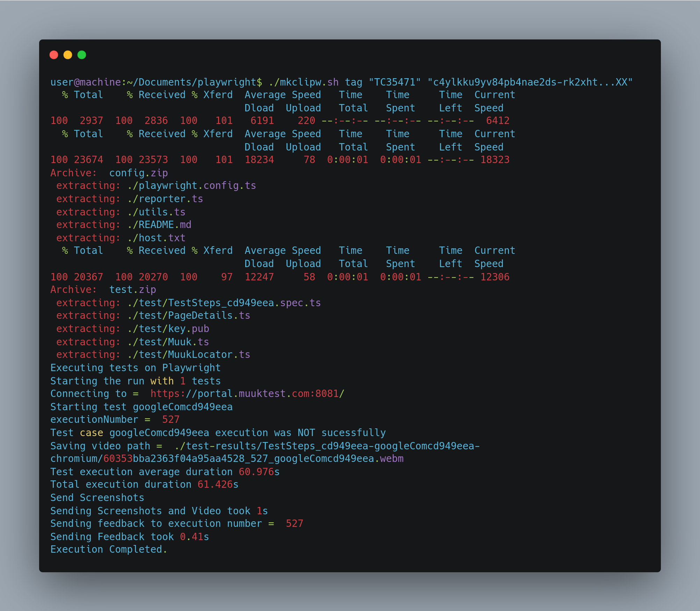The height and width of the screenshot is (611, 700).
Task: Click the 12247 average download speed value
Action: pos(259,277)
